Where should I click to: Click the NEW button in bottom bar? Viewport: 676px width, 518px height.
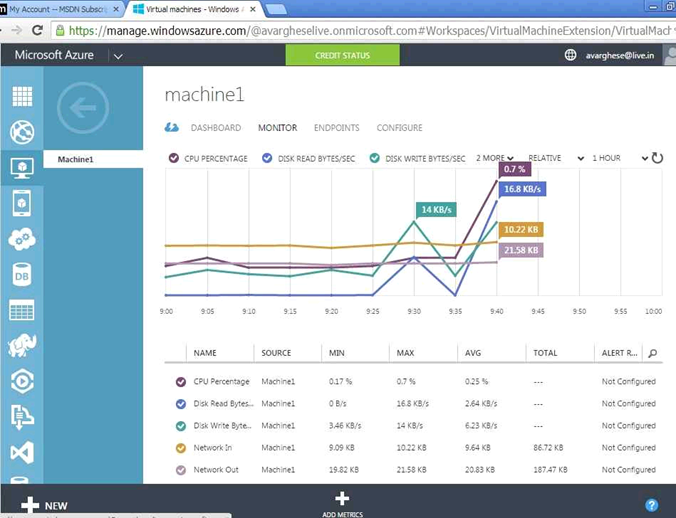point(44,505)
